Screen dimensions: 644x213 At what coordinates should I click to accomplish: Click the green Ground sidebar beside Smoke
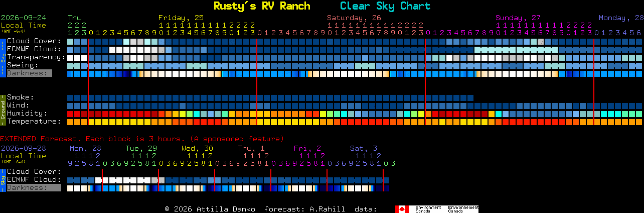point(3,109)
